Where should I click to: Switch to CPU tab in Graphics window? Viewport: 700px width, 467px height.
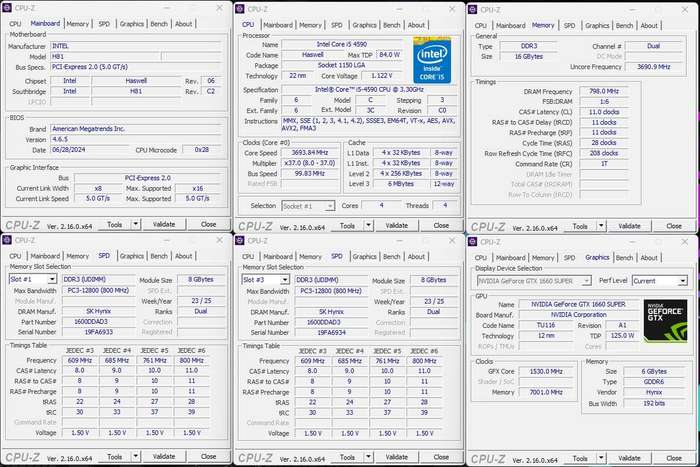point(481,258)
